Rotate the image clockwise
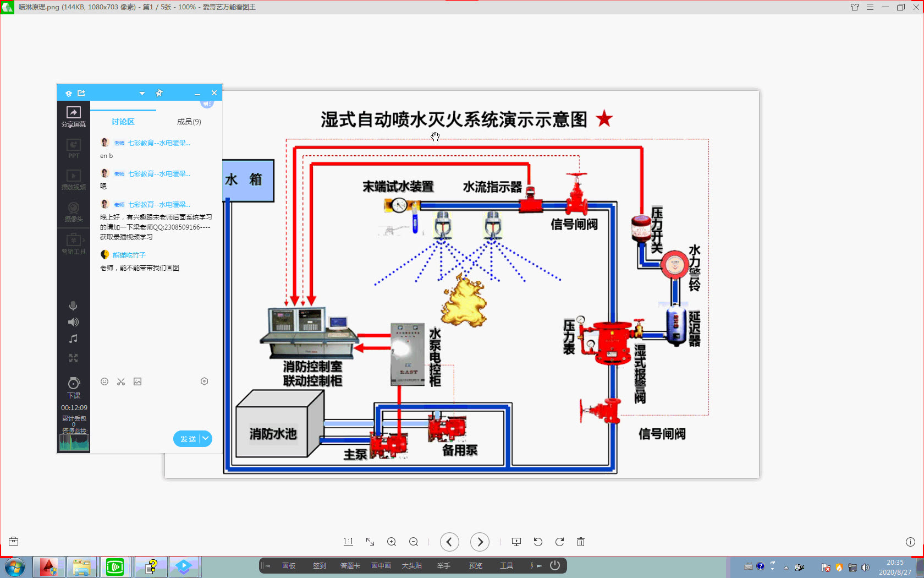 point(559,542)
